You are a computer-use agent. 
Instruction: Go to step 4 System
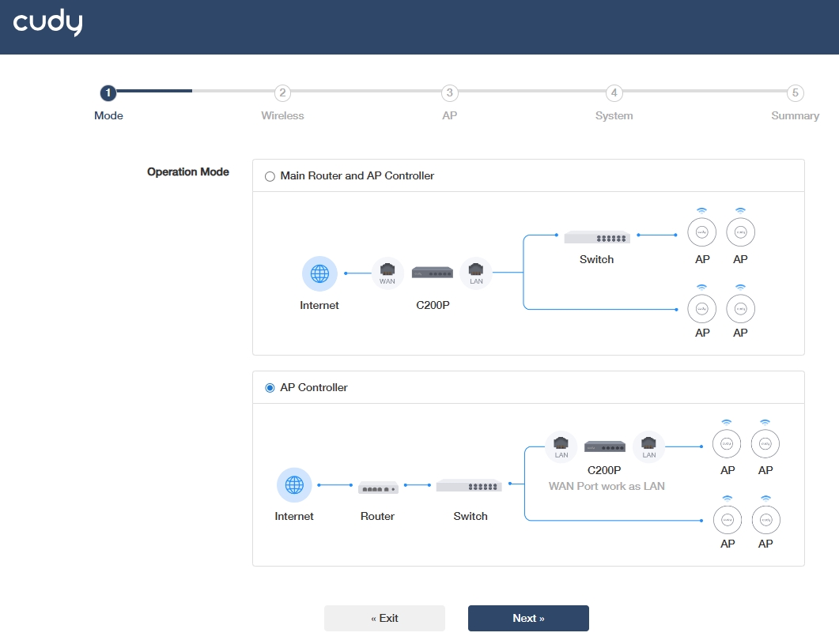(x=614, y=93)
